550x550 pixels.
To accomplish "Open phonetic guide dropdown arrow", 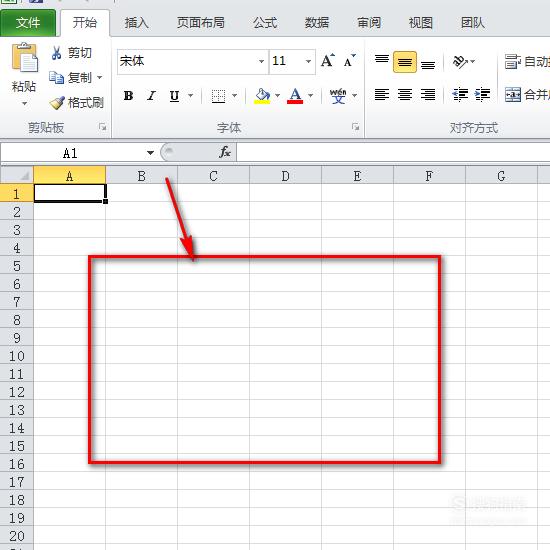I will coord(355,95).
